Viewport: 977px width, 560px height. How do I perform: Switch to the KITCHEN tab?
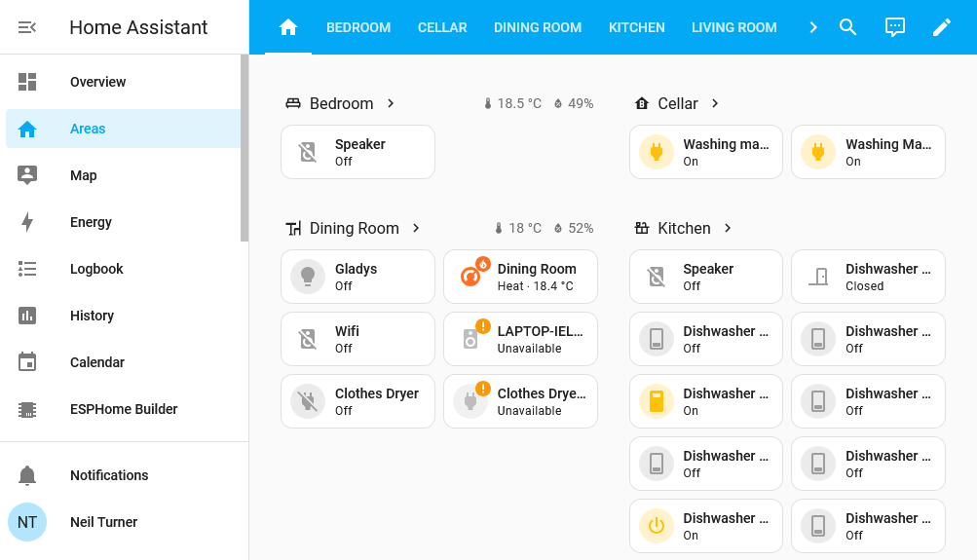tap(636, 27)
